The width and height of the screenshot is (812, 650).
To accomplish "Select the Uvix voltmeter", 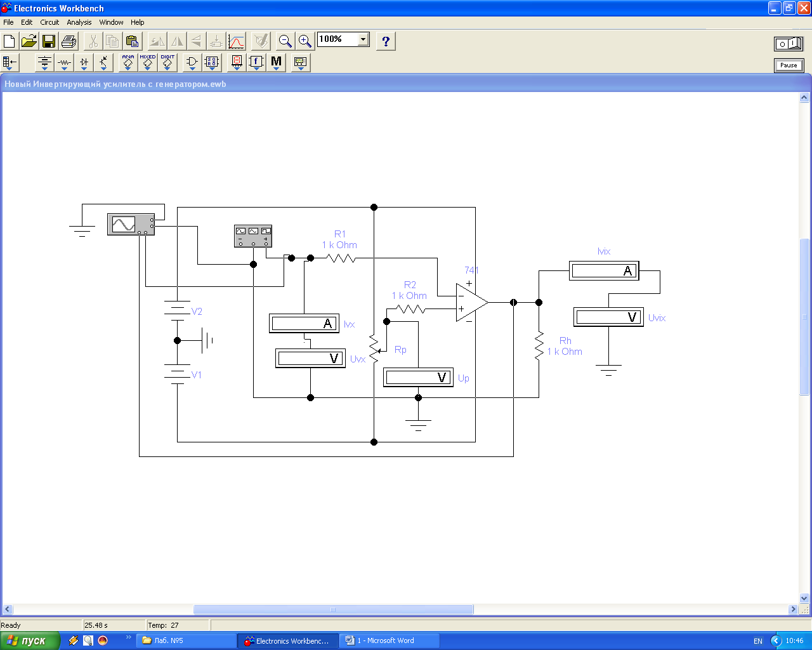I will [608, 317].
